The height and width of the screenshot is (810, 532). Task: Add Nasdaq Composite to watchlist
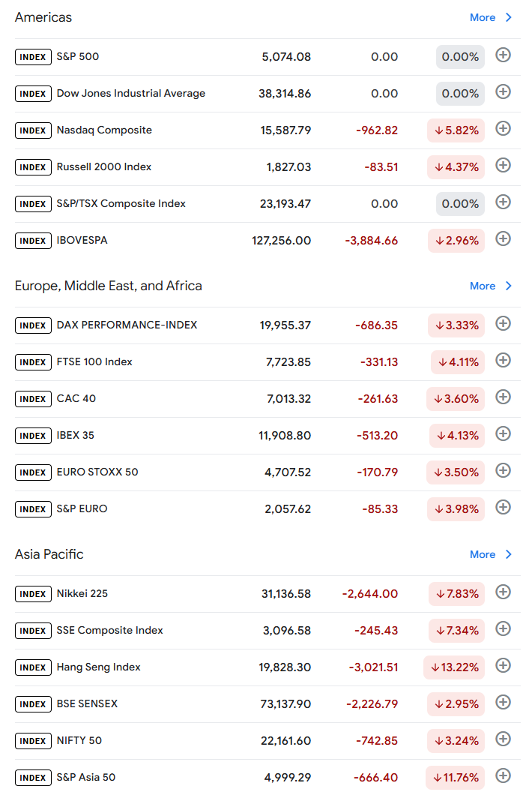point(503,128)
